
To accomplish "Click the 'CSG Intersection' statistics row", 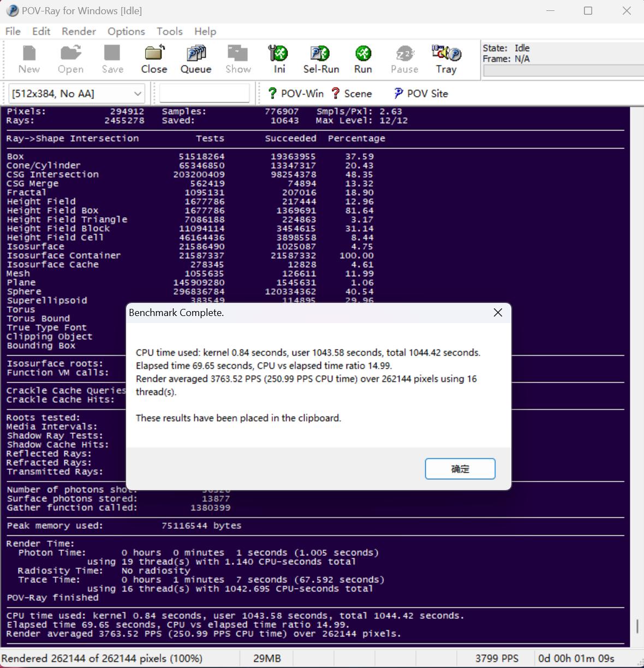I will coord(190,175).
